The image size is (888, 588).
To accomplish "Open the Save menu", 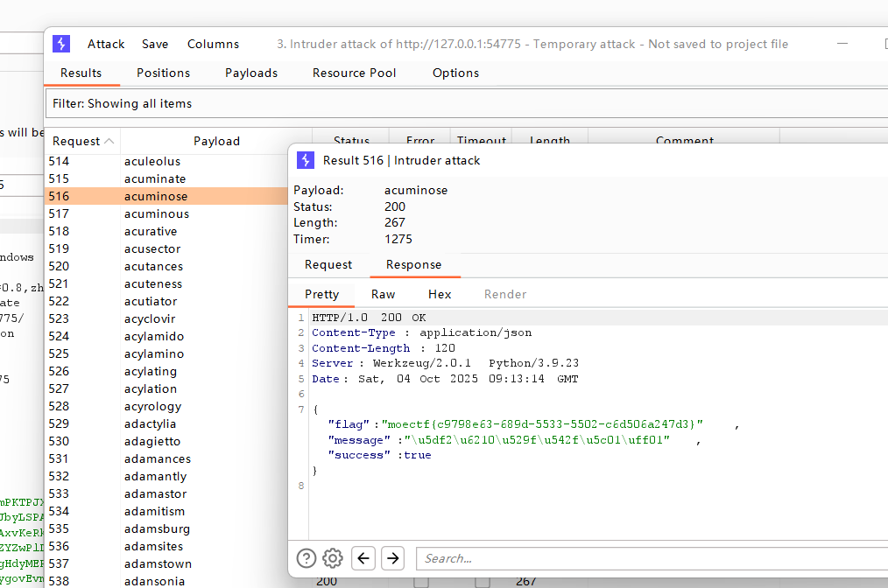I will [x=155, y=44].
